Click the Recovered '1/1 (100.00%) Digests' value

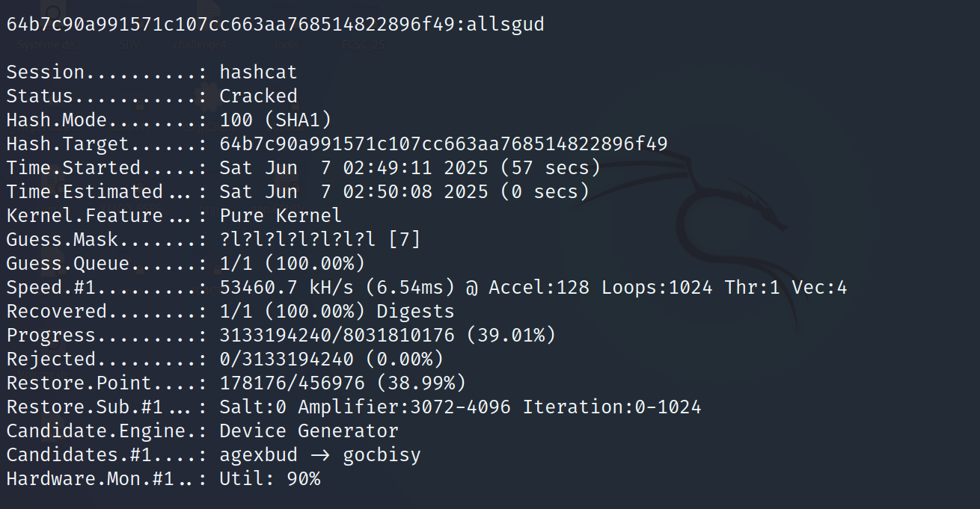pyautogui.click(x=337, y=312)
